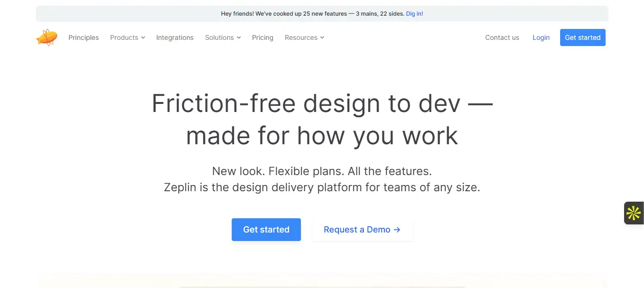The height and width of the screenshot is (288, 644).
Task: Click the large Get started hero button
Action: click(266, 230)
